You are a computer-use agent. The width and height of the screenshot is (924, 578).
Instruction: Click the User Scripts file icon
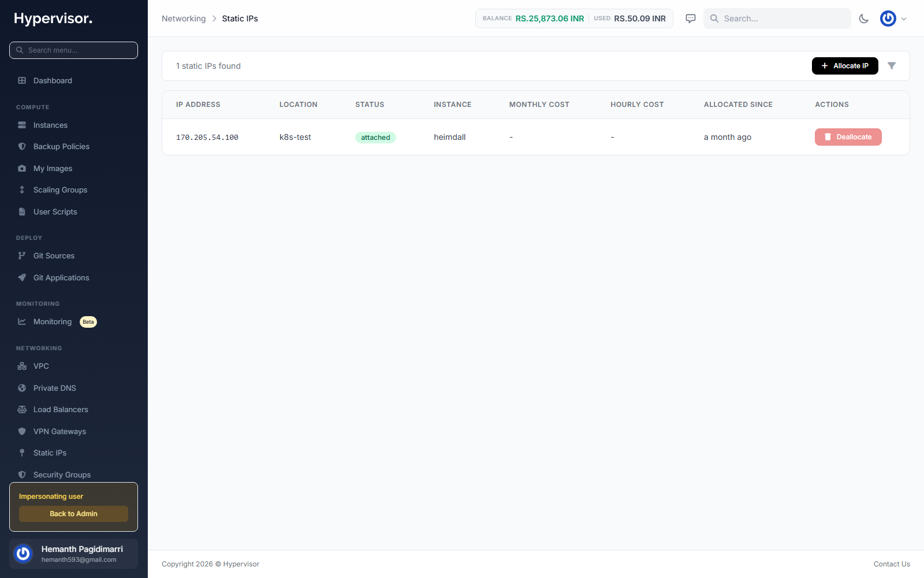tap(22, 212)
